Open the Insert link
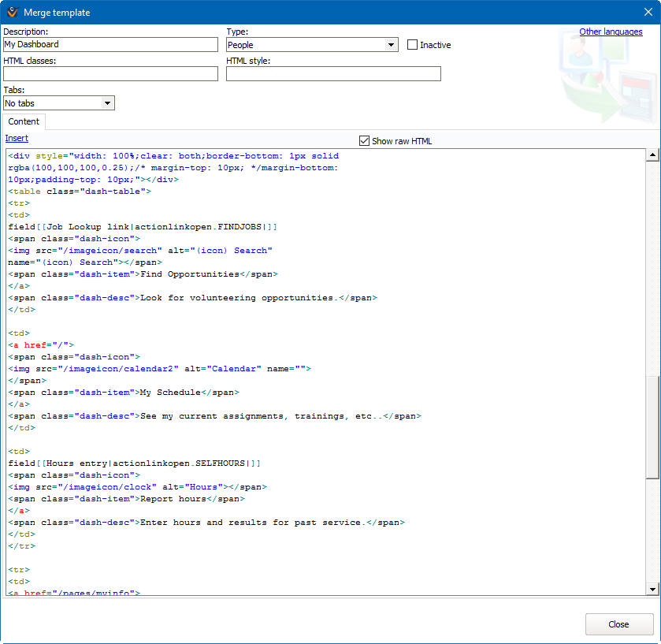This screenshot has width=661, height=644. point(17,139)
